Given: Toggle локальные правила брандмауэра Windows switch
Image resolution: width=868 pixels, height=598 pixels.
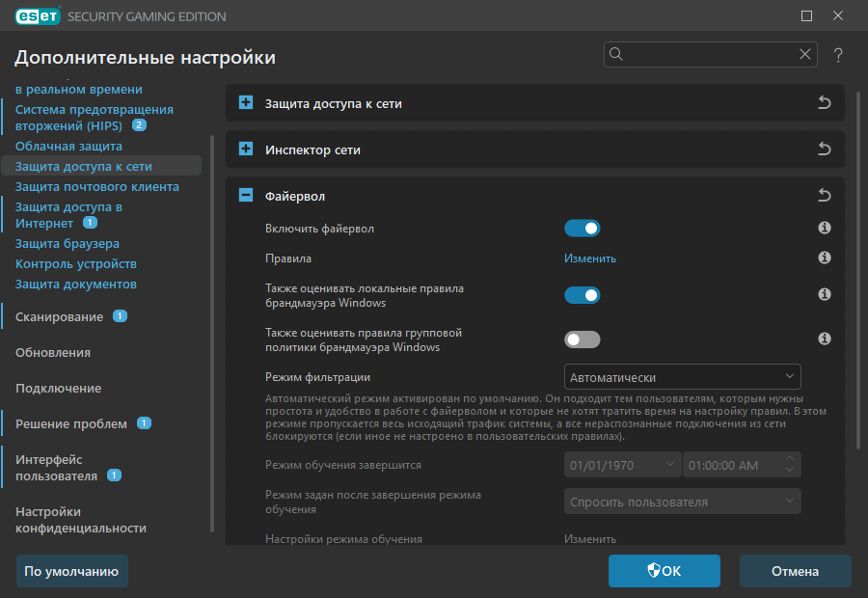Looking at the screenshot, I should 582,295.
